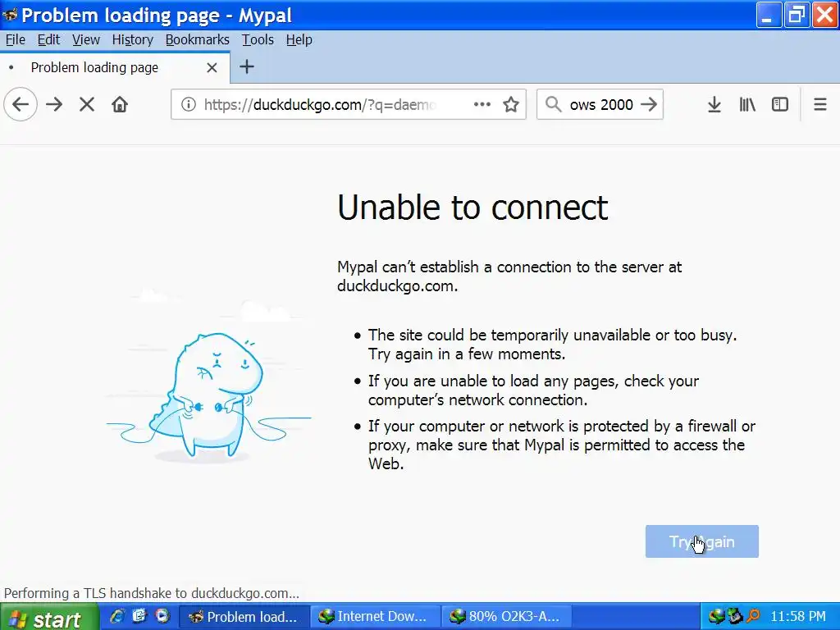The height and width of the screenshot is (630, 840).
Task: Click the Show Desktop quick launch icon
Action: point(139,616)
